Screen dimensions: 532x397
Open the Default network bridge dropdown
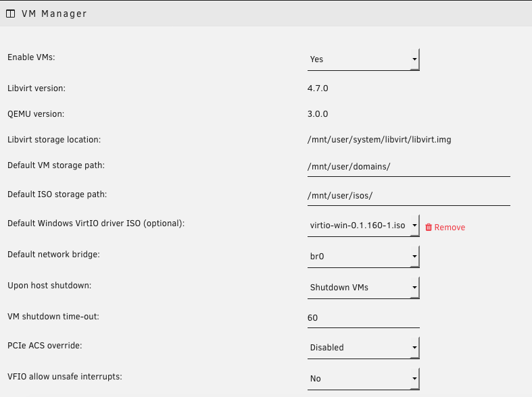pos(364,257)
